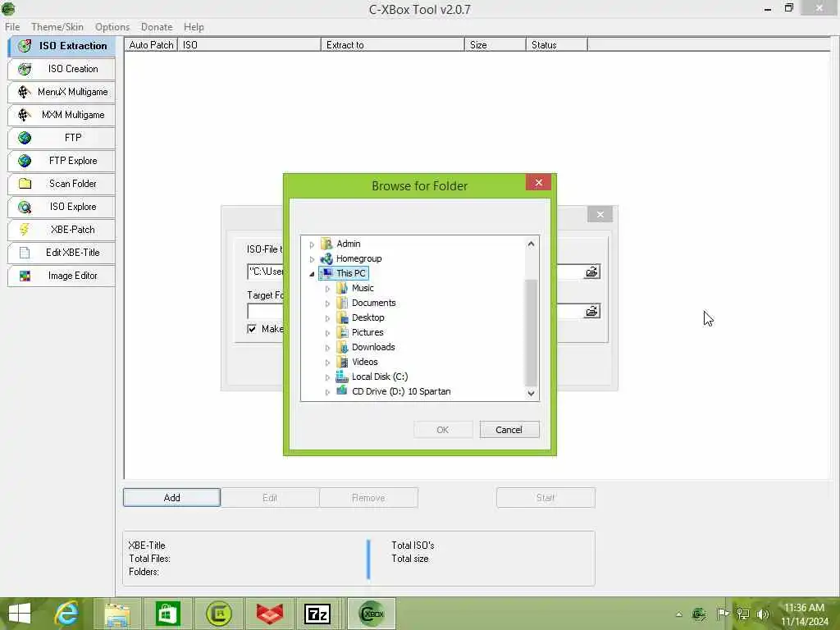Expand the Homegroup tree node
The height and width of the screenshot is (630, 840).
pos(312,259)
